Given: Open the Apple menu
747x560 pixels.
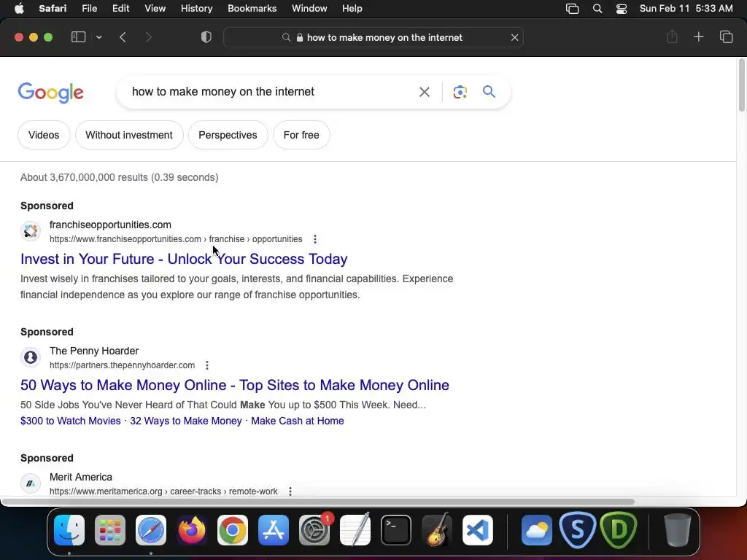Looking at the screenshot, I should coord(19,9).
